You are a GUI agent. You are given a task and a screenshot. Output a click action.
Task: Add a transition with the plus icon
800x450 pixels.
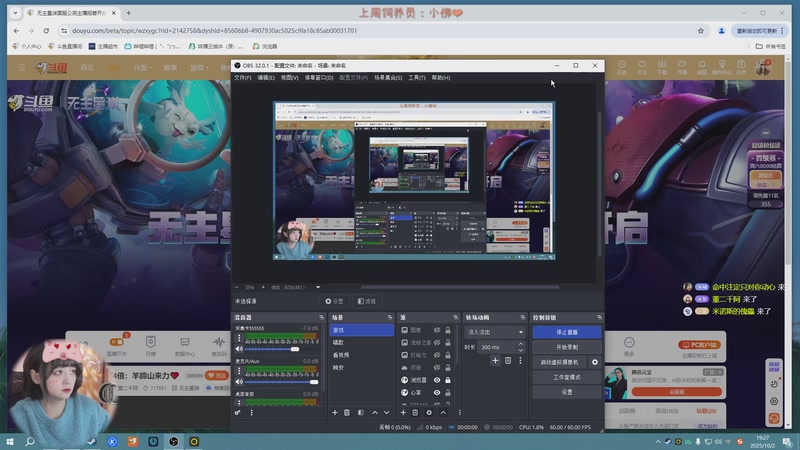point(495,360)
